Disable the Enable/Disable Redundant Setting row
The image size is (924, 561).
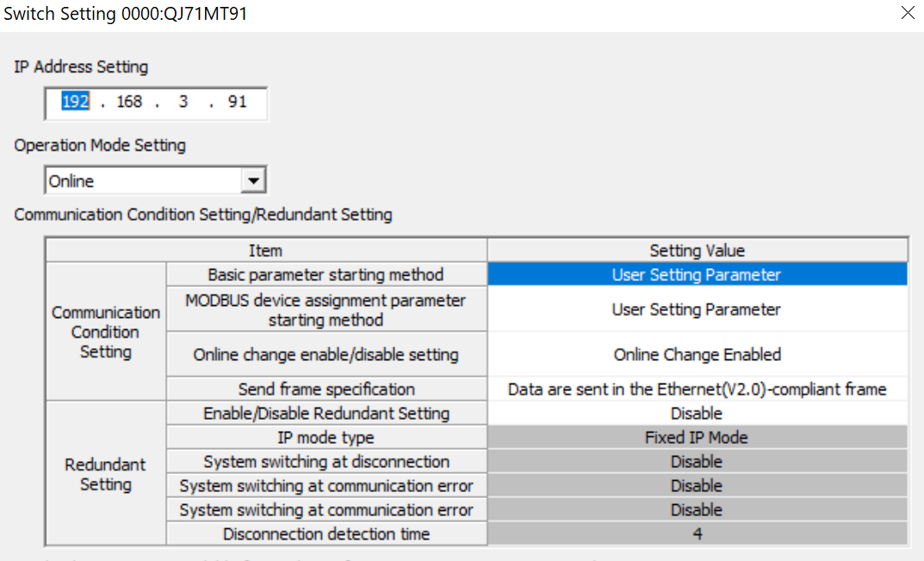point(697,413)
